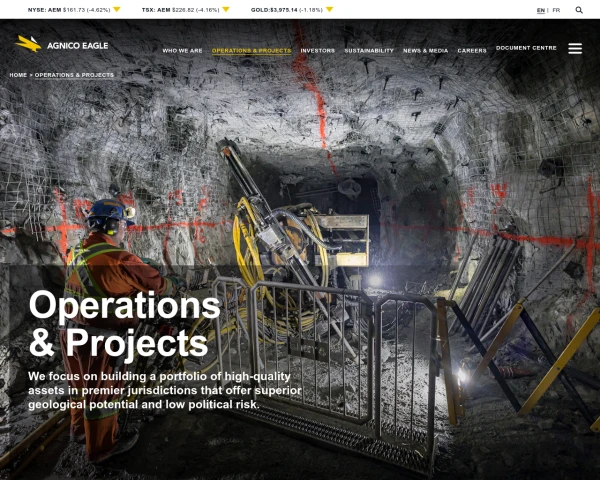Open the Investors menu
This screenshot has width=600, height=480.
click(318, 50)
